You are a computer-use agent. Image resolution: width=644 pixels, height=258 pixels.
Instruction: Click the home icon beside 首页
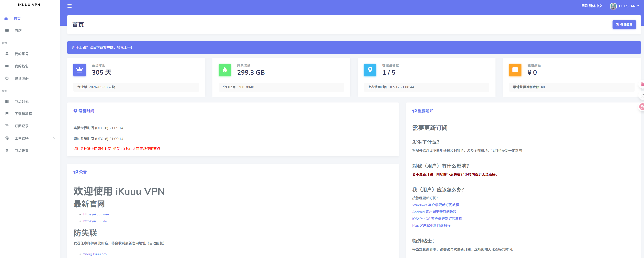pos(6,18)
